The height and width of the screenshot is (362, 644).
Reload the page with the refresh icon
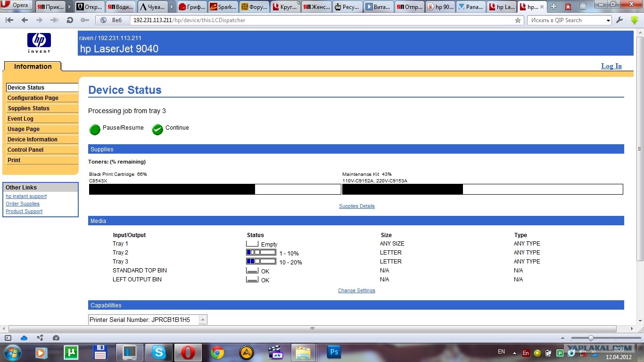70,20
